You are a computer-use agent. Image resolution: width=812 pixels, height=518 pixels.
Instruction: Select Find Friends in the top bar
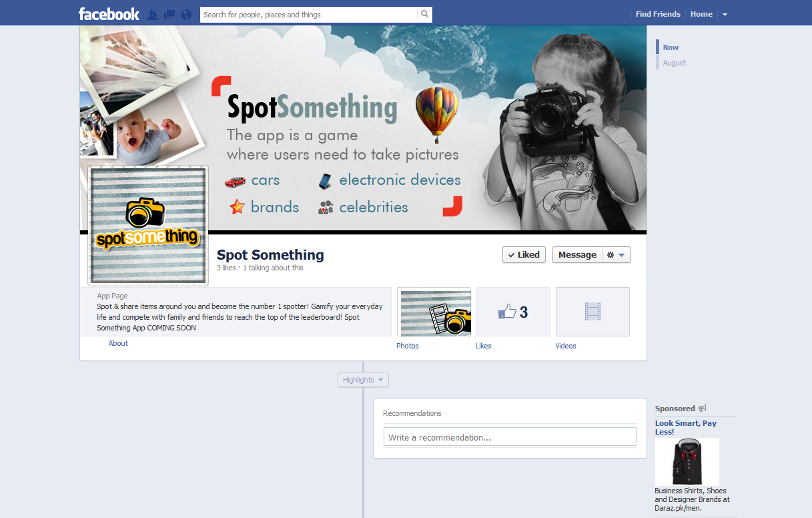pos(658,13)
